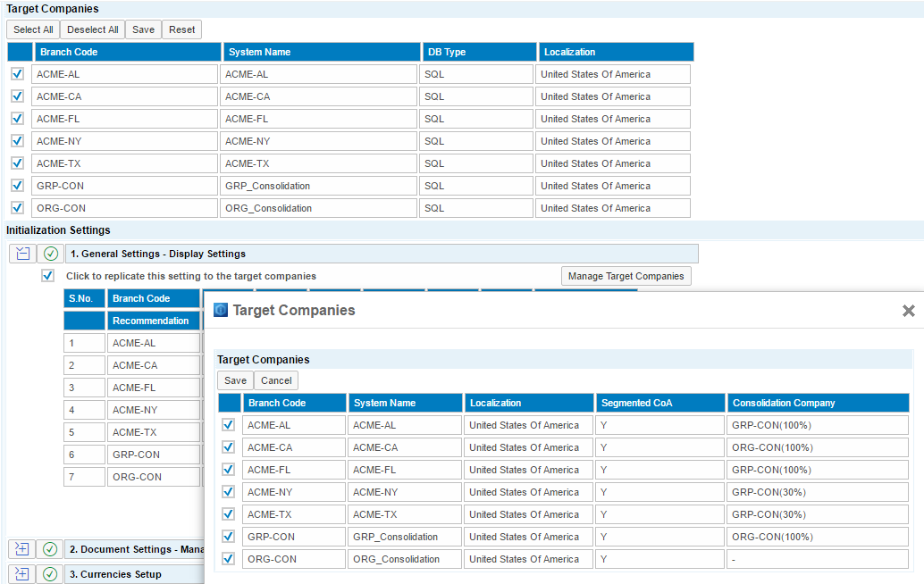
Task: Open the 1. General Settings - Display Settings header
Action: click(x=382, y=254)
